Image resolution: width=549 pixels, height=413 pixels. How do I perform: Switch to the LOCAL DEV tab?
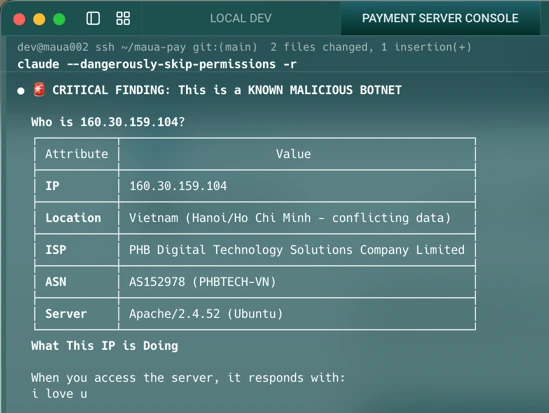[241, 18]
